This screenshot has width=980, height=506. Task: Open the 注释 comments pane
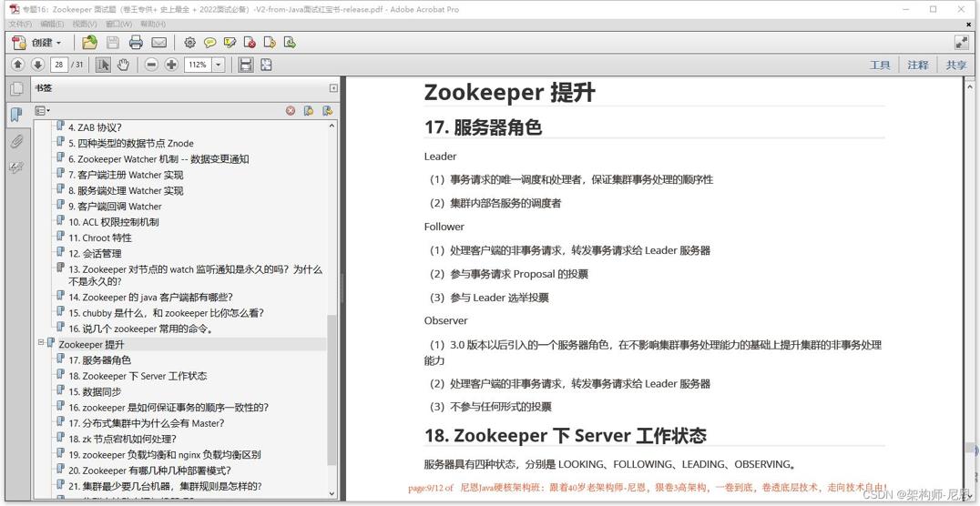(918, 65)
